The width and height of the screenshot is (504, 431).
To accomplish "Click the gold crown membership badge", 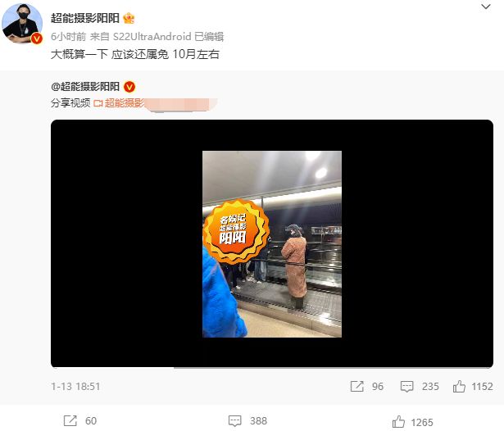I will tap(129, 18).
